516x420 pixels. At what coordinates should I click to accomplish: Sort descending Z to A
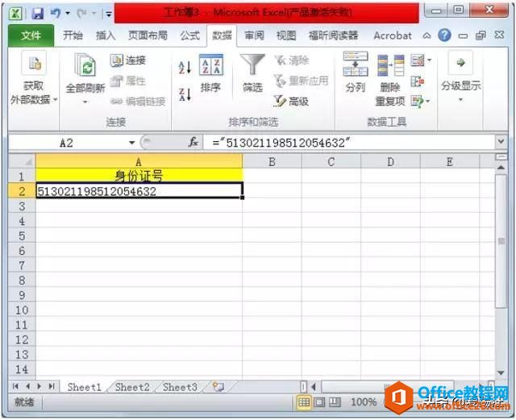tap(185, 94)
